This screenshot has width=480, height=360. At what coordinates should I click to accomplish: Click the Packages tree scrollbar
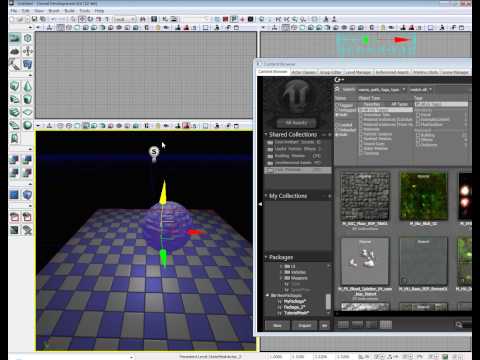point(328,302)
